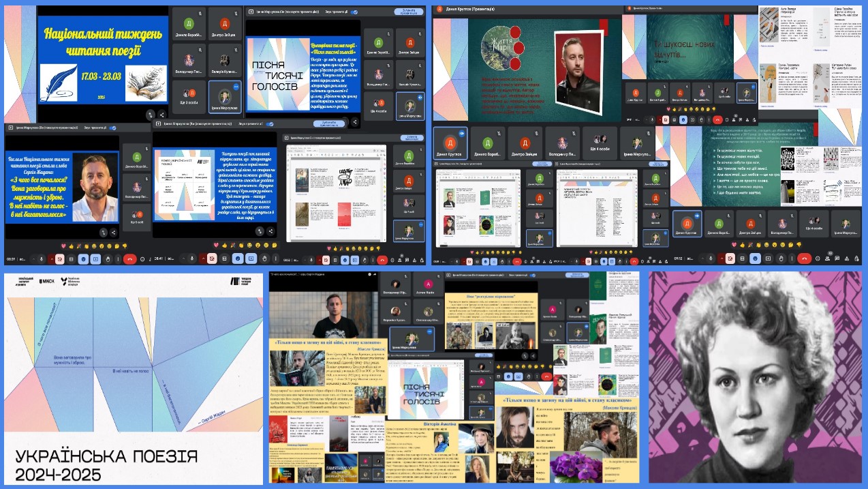Leave call in the 'розстріляне відродження' meeting

click(546, 376)
